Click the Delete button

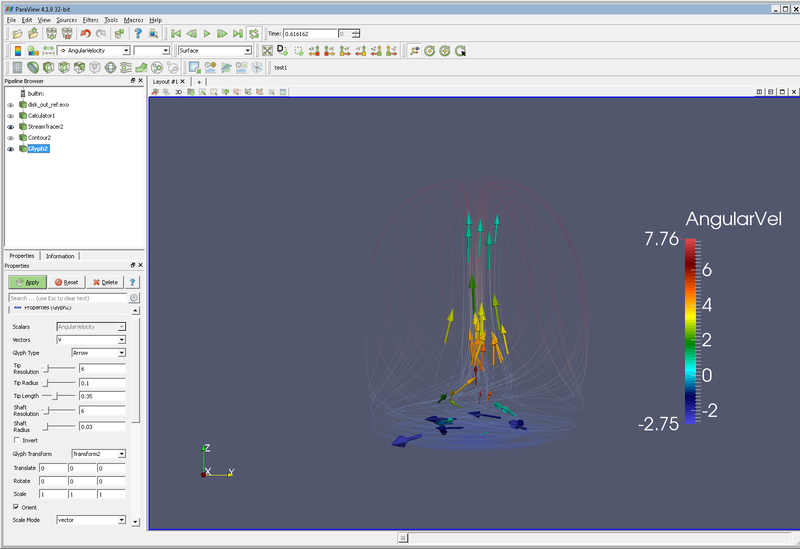tap(105, 282)
